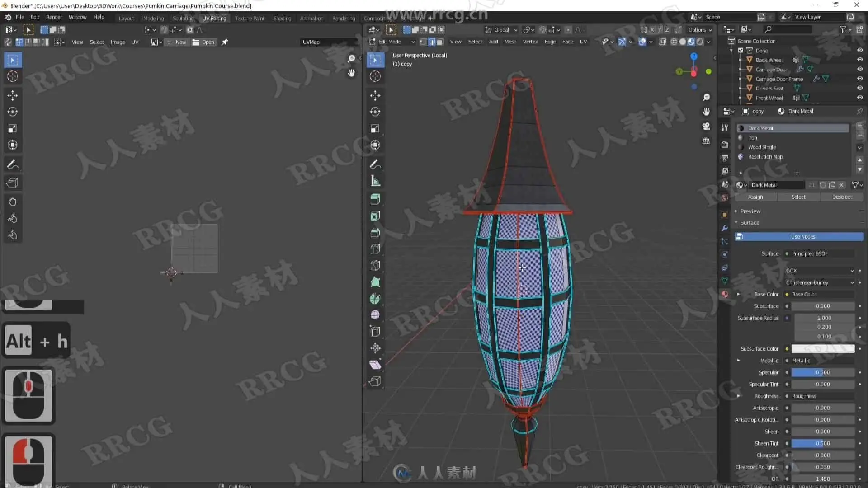
Task: Hide the Back Wheel object in outliner
Action: pyautogui.click(x=860, y=60)
